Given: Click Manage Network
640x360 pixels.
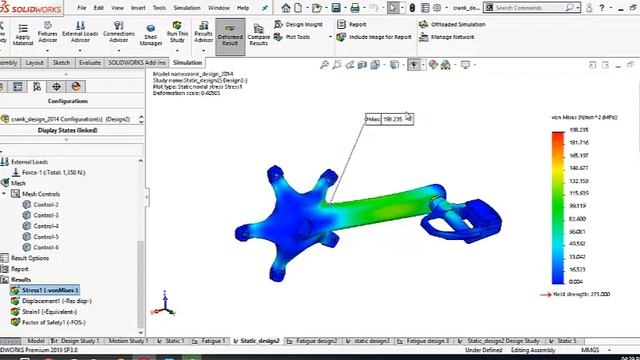Looking at the screenshot, I should (x=447, y=37).
